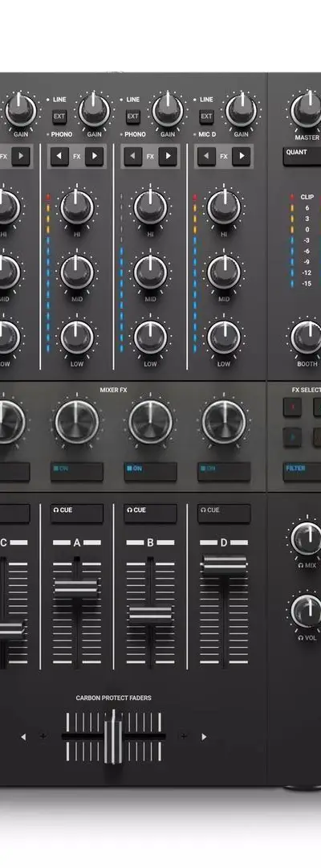Click the FX right arrow on channel B
The width and height of the screenshot is (321, 868).
click(168, 157)
